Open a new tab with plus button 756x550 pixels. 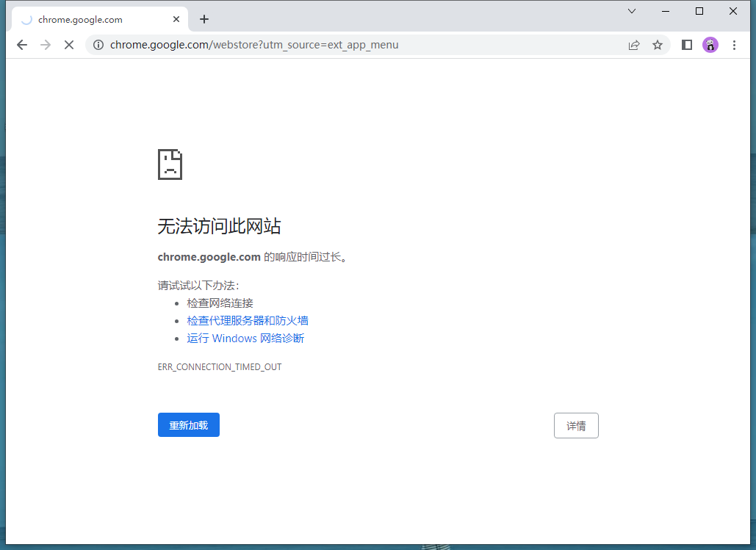pyautogui.click(x=204, y=19)
